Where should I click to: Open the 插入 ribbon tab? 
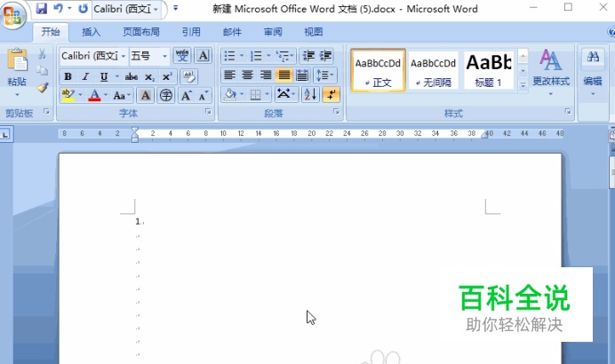[91, 32]
